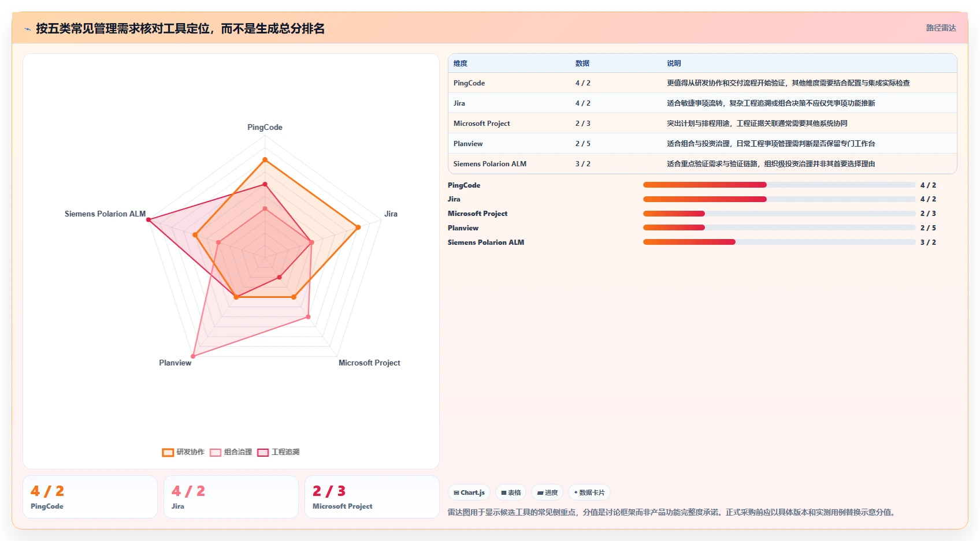Click the Planview axis label on radar
The image size is (980, 541).
point(175,363)
